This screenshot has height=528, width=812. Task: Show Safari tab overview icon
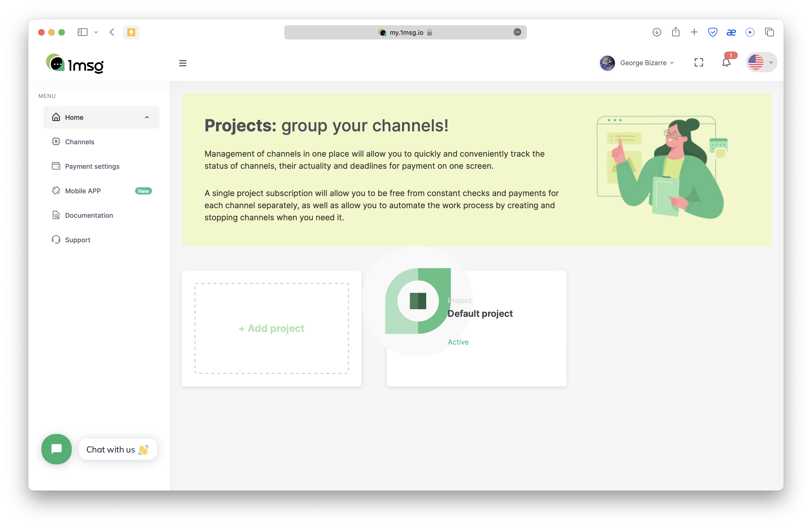[769, 32]
